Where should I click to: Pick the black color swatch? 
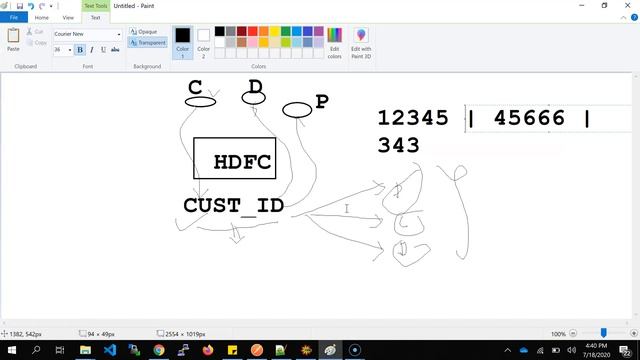point(220,31)
